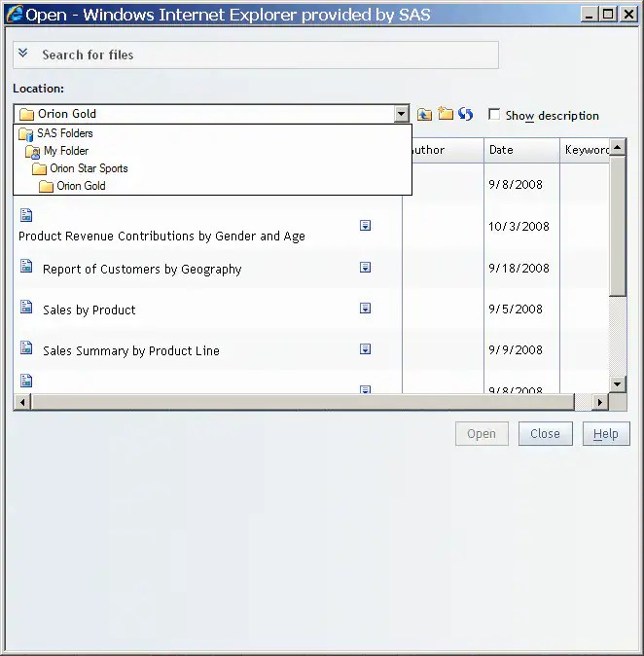
Task: Select Report of Customers by Geography
Action: [x=142, y=269]
